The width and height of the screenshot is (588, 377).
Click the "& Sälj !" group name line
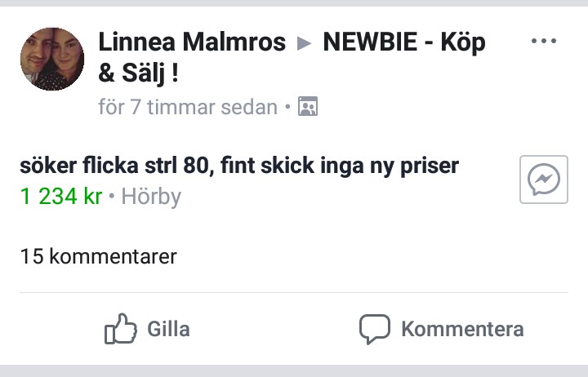[x=139, y=73]
